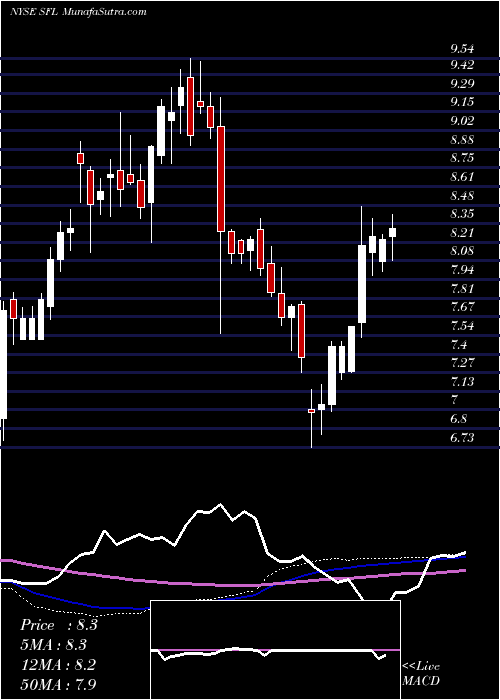Image resolution: width=500 pixels, height=700 pixels.
Task: Click the 8.08 price axis label
Action: point(462,251)
